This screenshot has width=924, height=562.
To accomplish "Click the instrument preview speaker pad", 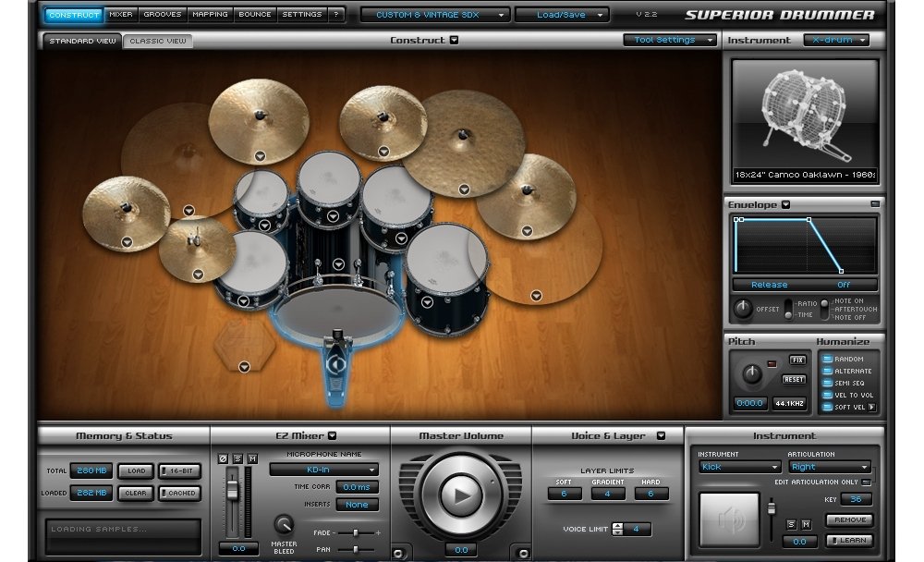I will [x=728, y=519].
